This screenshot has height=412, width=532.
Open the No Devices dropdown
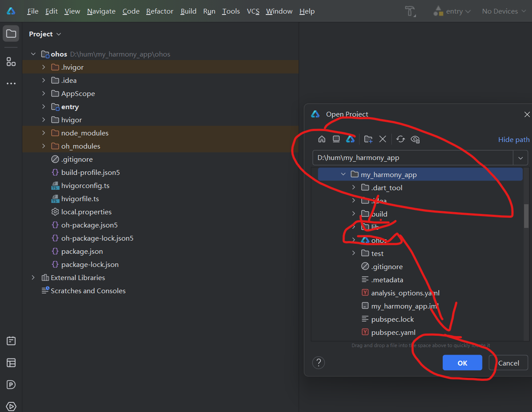pyautogui.click(x=504, y=11)
